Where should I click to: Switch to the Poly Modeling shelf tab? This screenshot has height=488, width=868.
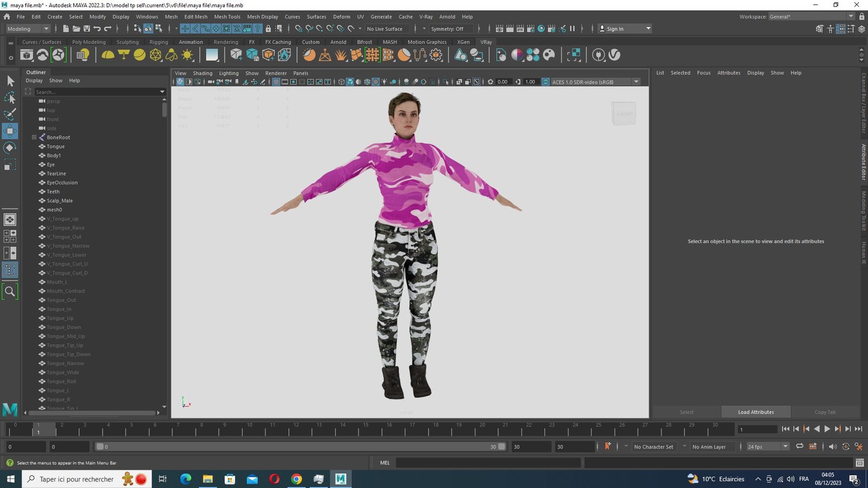pyautogui.click(x=89, y=42)
